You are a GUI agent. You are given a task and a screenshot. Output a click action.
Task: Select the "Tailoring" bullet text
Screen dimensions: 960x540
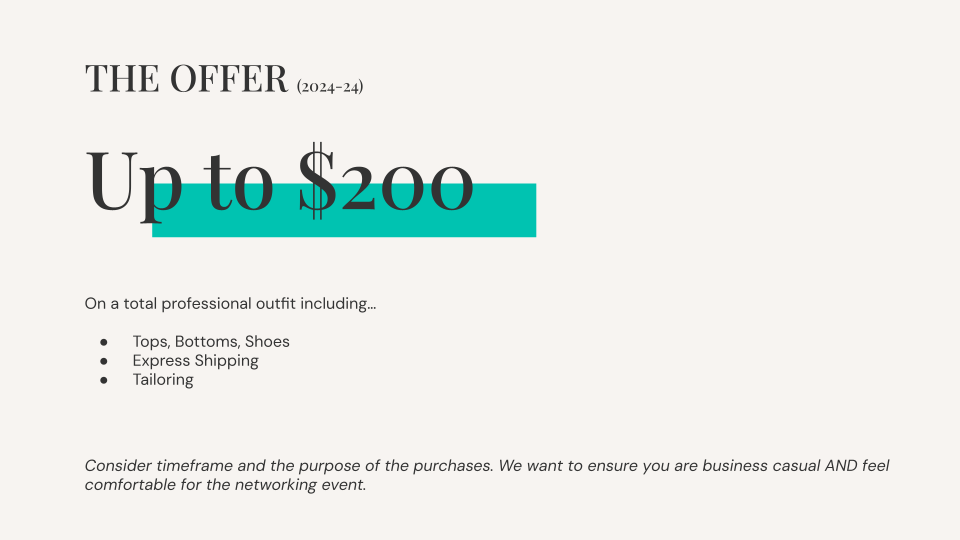click(x=163, y=380)
